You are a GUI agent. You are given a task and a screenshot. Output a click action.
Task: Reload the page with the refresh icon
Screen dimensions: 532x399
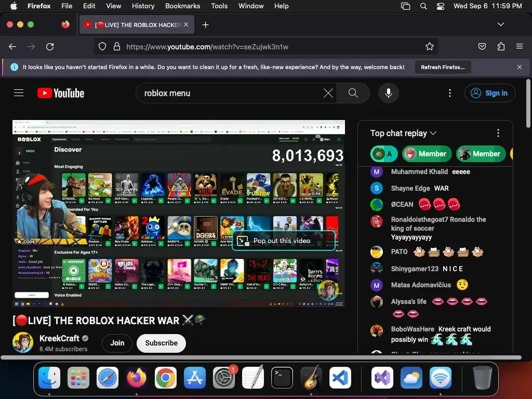coord(50,47)
